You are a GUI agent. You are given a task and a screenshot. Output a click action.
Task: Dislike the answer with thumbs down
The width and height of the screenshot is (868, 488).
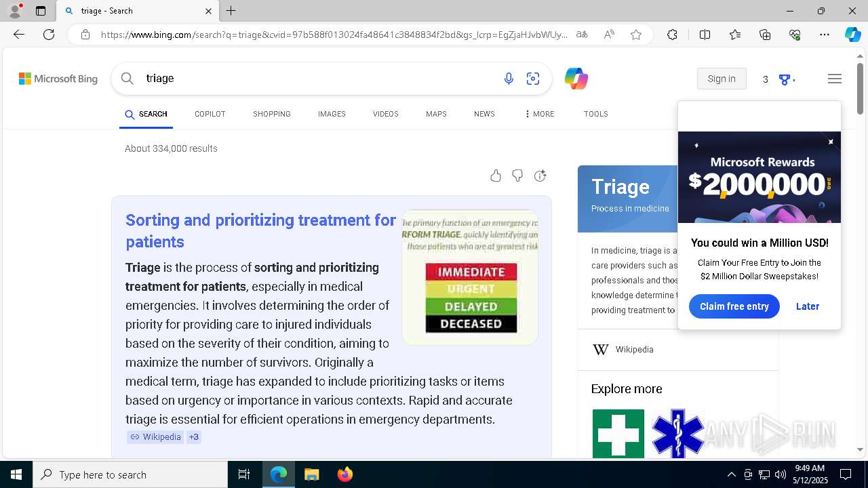517,176
